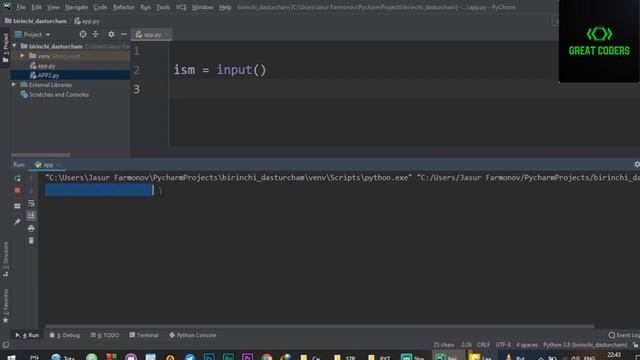
Task: Open Chrome from the taskbar
Action: [266, 357]
